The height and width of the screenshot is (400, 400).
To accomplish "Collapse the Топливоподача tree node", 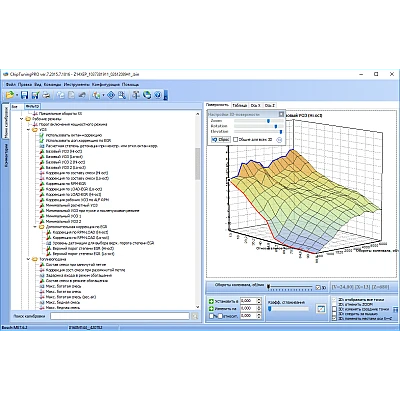I will click(28, 259).
